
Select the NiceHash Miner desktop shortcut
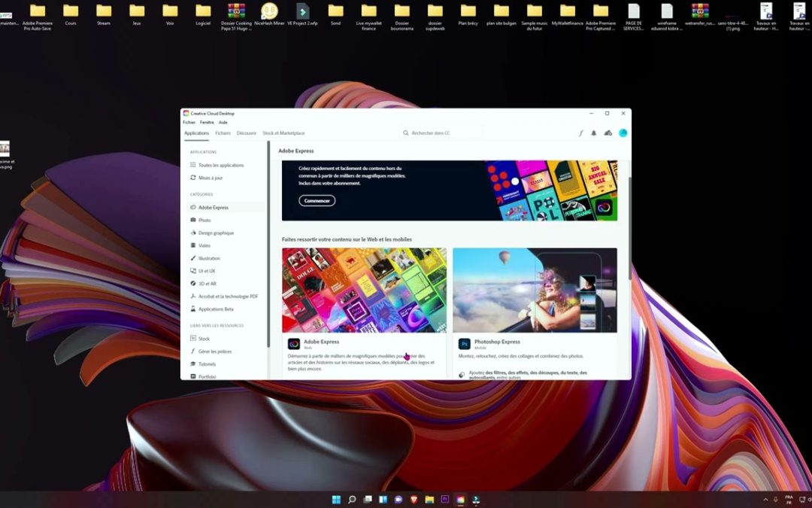(x=269, y=15)
